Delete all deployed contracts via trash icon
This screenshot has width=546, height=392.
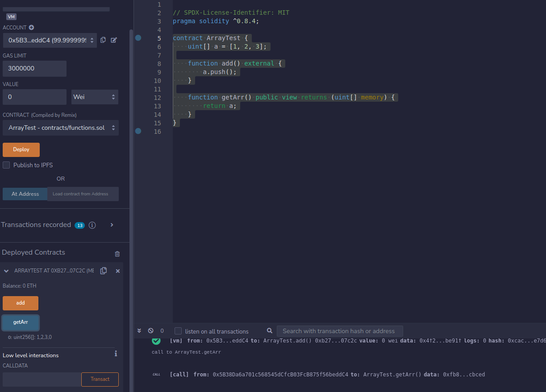(x=117, y=253)
